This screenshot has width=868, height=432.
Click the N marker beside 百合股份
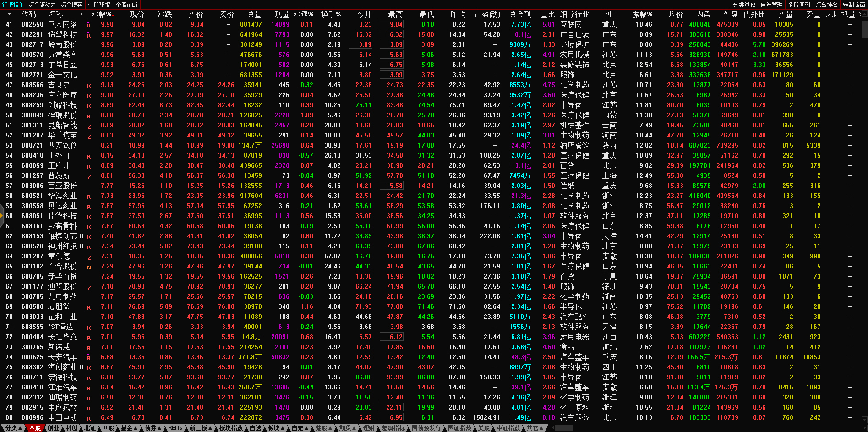click(89, 267)
